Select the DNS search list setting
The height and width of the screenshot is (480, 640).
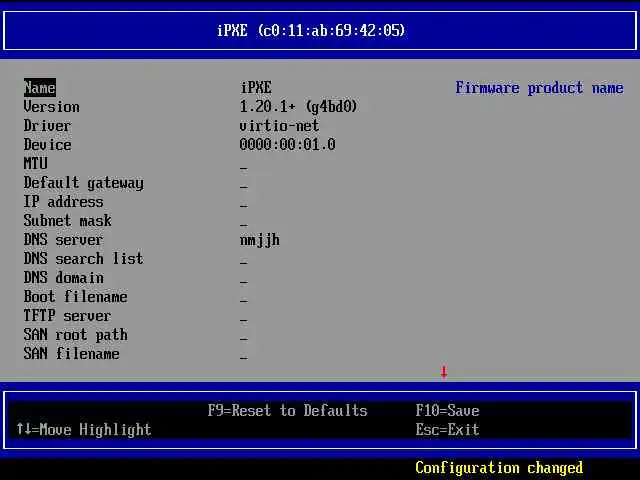click(83, 258)
